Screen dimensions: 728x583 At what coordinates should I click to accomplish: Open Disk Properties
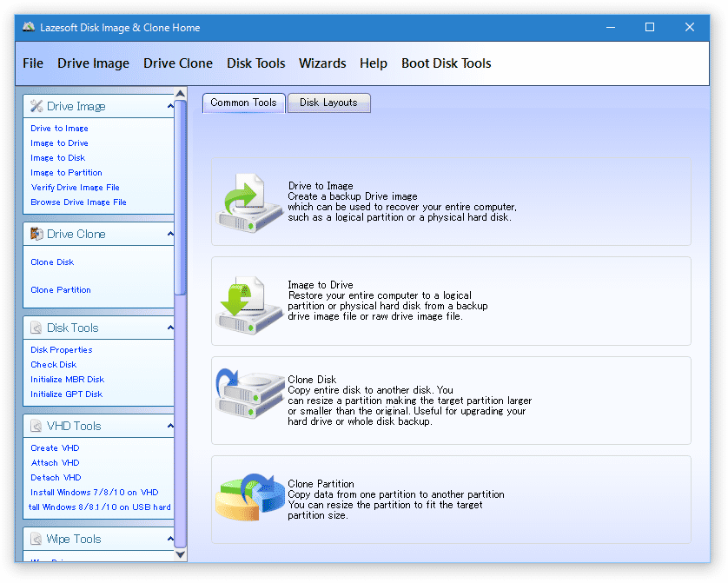(x=62, y=350)
